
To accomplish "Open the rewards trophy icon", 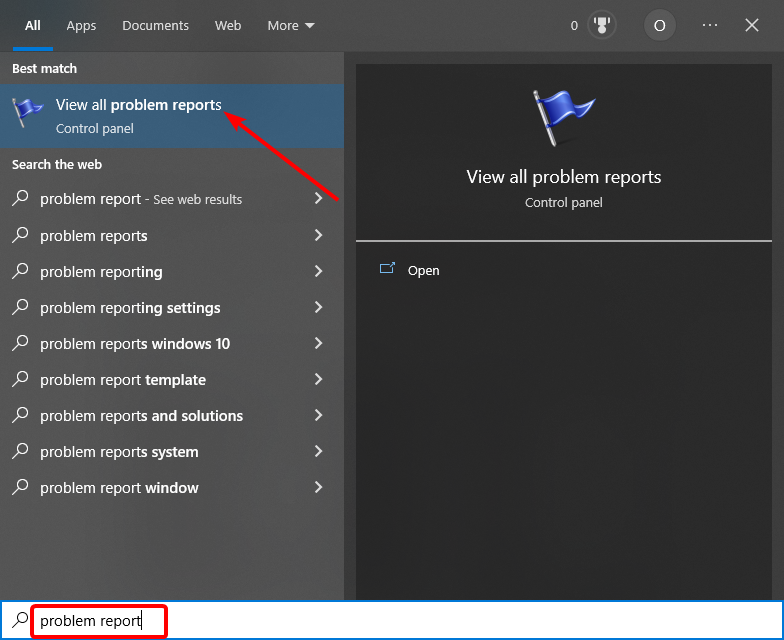I will (602, 25).
